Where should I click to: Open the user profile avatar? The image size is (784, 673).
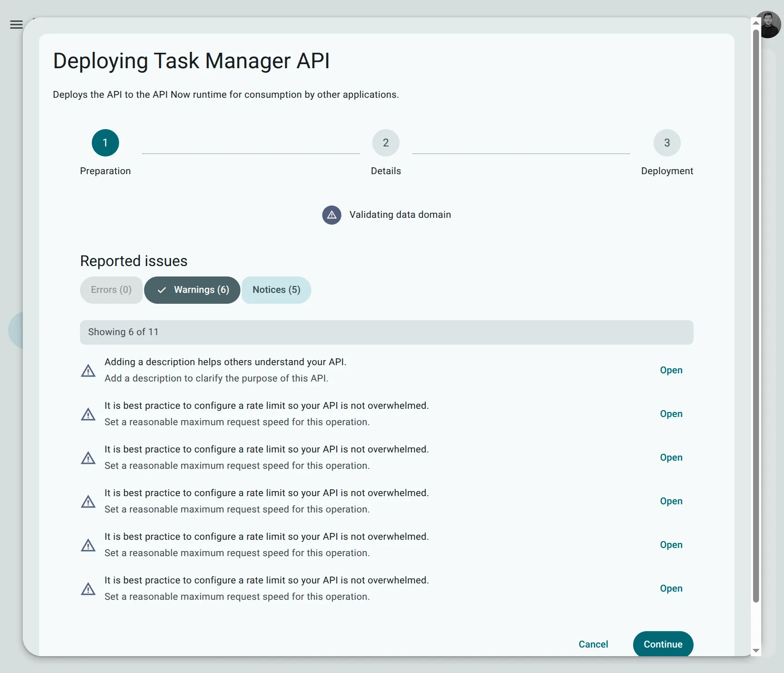click(x=768, y=25)
